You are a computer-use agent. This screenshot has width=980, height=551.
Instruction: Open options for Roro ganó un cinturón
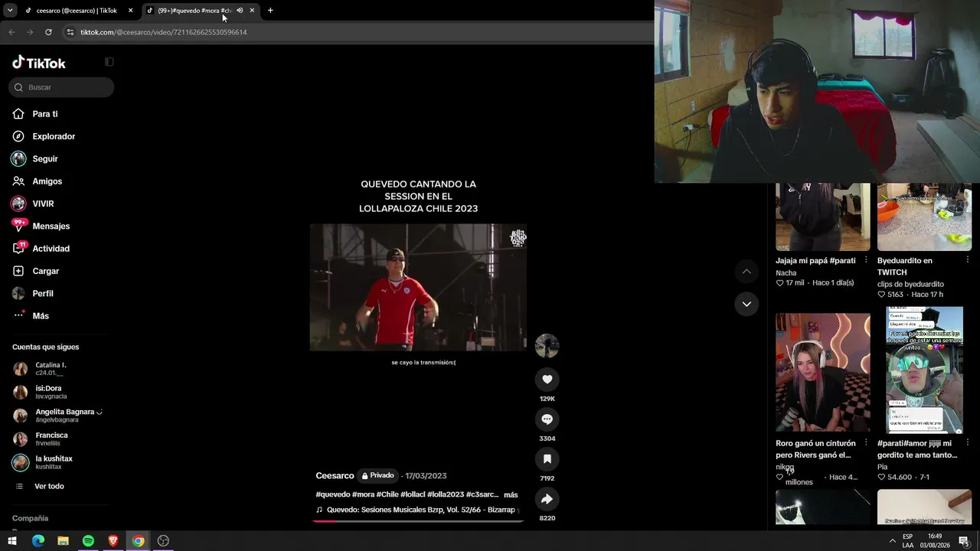point(866,443)
